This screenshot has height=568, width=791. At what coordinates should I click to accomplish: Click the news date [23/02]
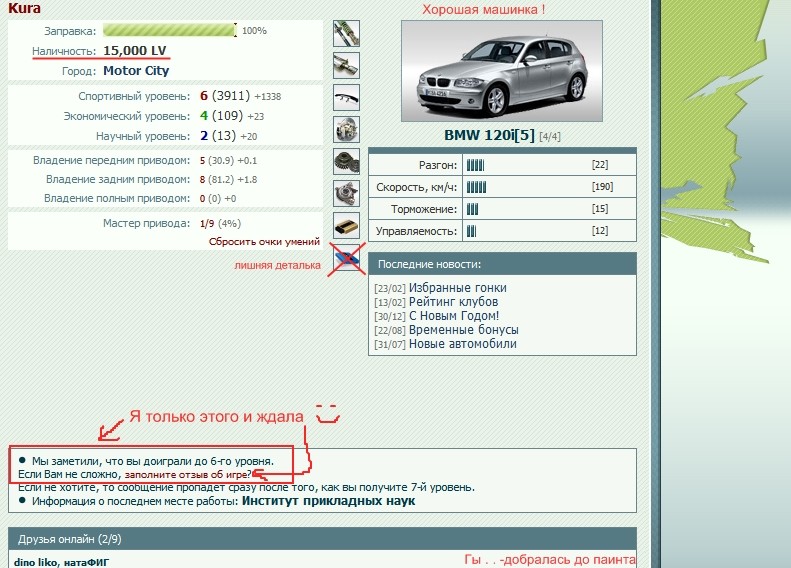pyautogui.click(x=390, y=289)
